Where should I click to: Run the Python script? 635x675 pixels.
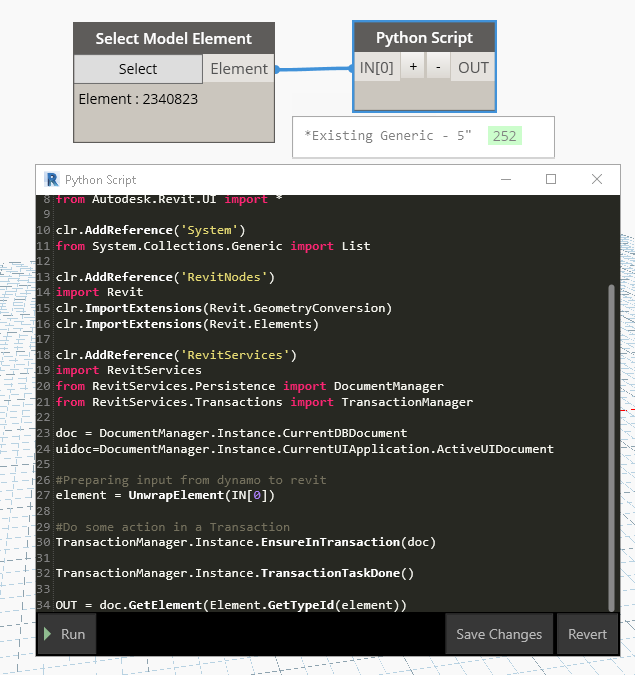coord(67,634)
